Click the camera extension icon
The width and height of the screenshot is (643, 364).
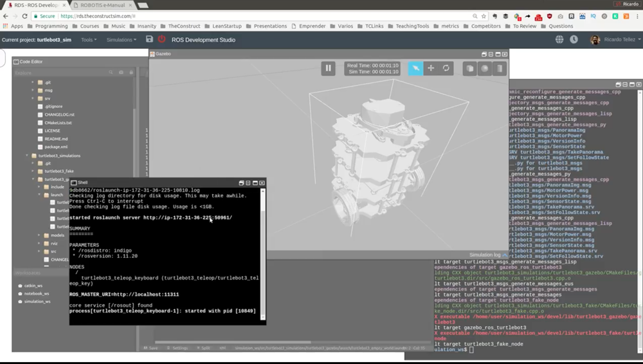point(560,17)
